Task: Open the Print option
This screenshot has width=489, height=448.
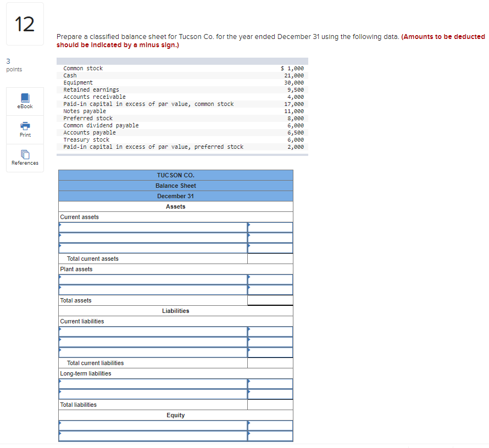Action: coord(24,130)
